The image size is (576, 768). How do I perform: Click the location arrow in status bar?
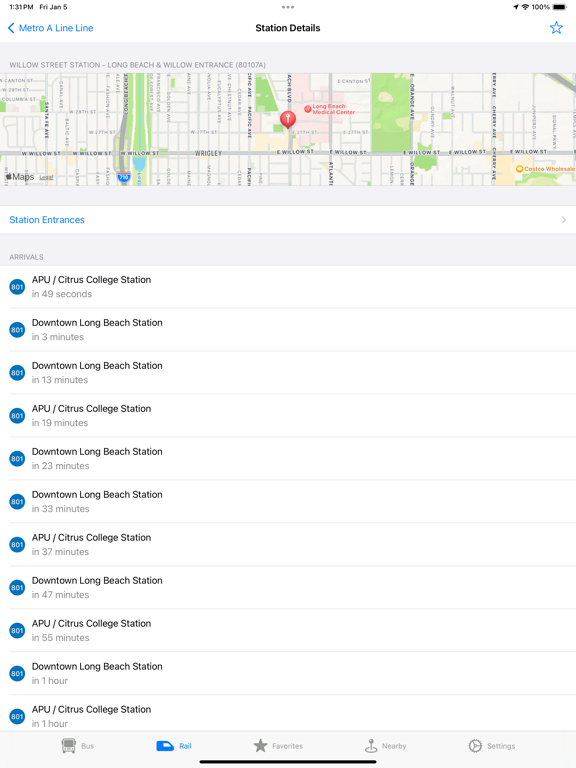click(x=516, y=7)
